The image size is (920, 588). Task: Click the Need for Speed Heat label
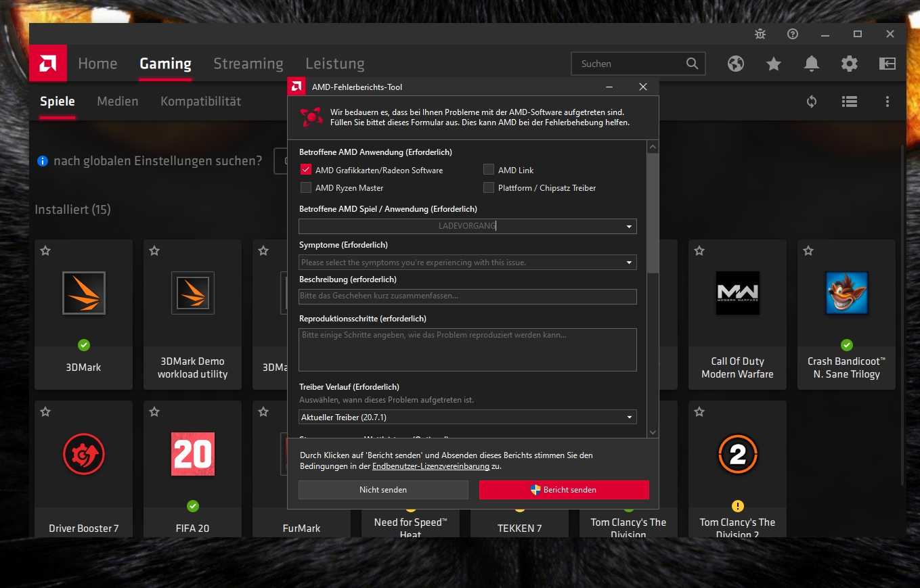point(411,528)
